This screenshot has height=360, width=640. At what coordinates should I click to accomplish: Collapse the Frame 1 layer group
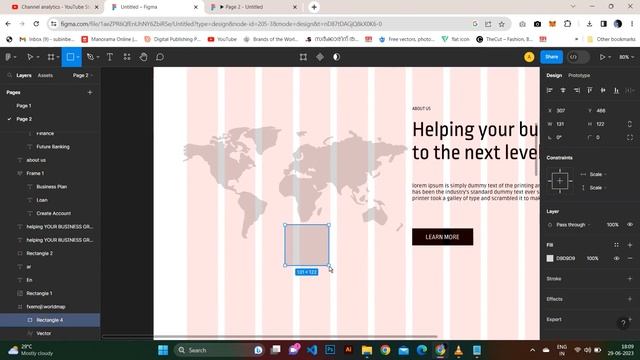tap(20, 173)
